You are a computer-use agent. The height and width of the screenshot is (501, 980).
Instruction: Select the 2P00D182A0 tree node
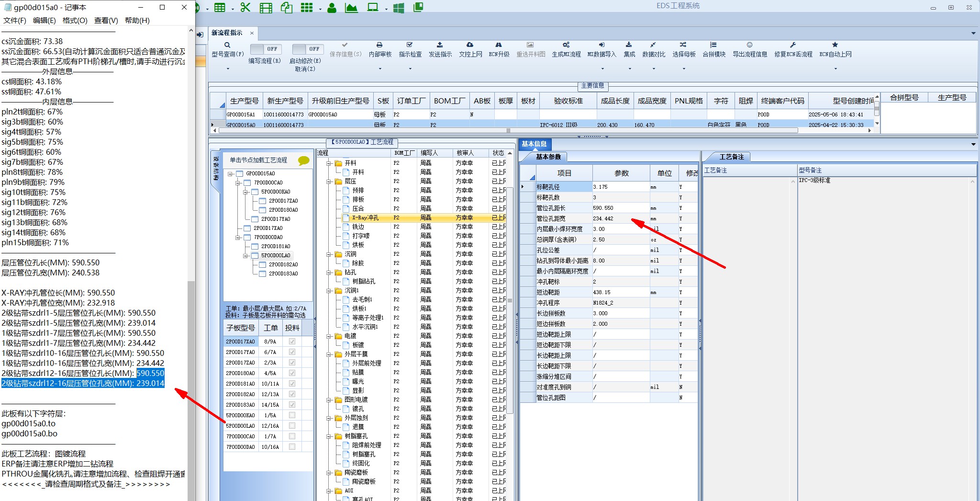[283, 264]
